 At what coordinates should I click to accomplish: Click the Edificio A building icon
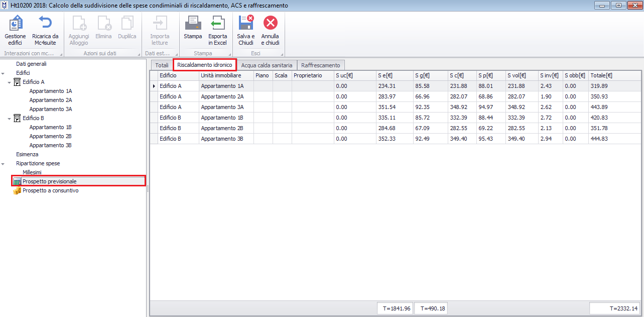(x=17, y=82)
